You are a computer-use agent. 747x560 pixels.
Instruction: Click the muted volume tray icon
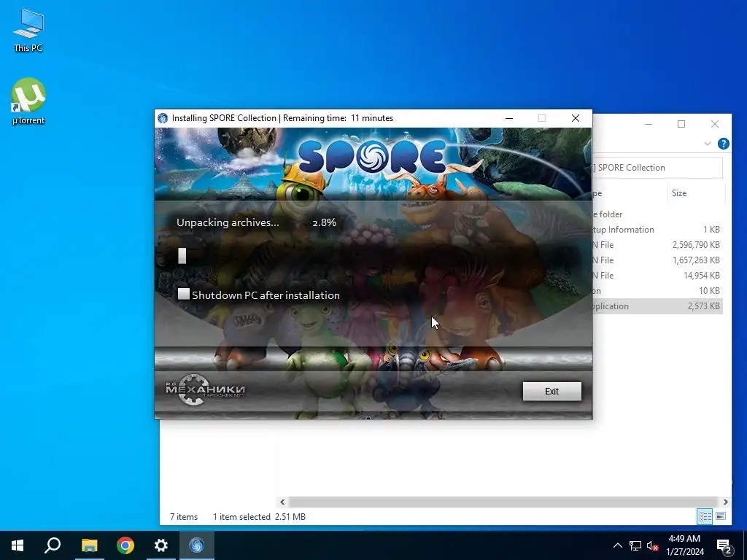point(652,545)
